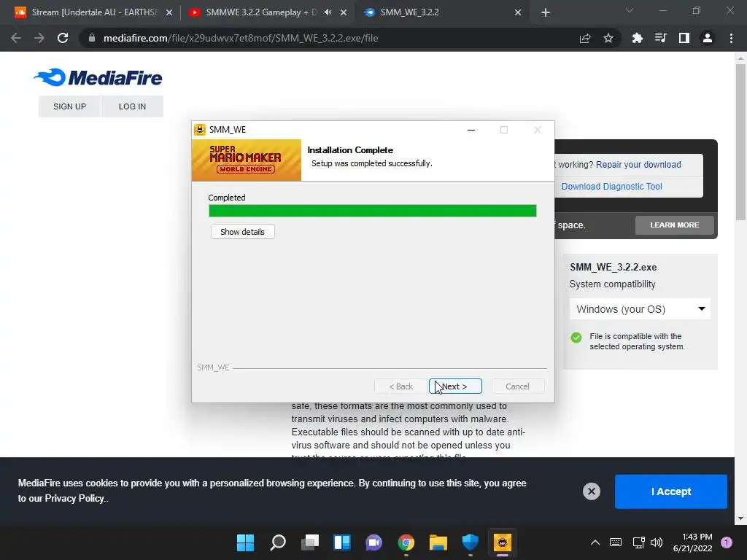Open the network tray icon

click(638, 542)
